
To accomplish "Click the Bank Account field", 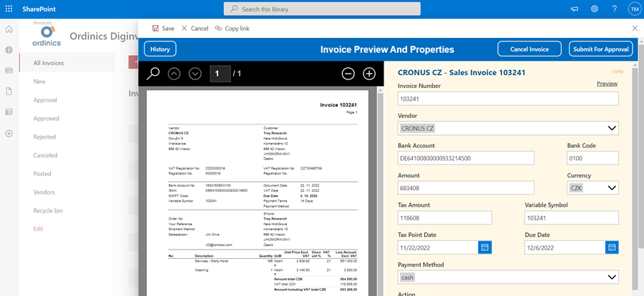I will (466, 158).
